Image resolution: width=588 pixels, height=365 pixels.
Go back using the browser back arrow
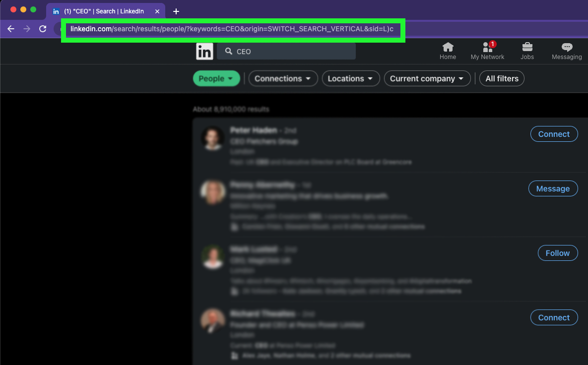pyautogui.click(x=11, y=29)
